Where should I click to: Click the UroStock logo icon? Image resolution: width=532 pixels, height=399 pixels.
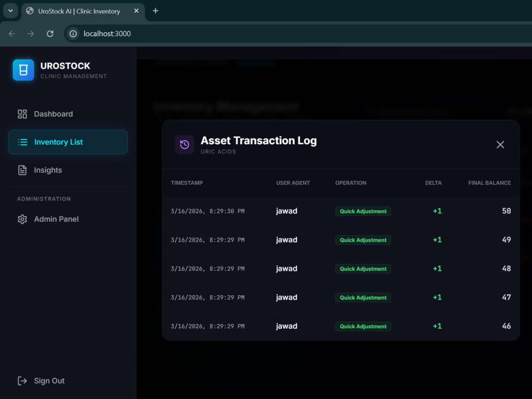(23, 70)
